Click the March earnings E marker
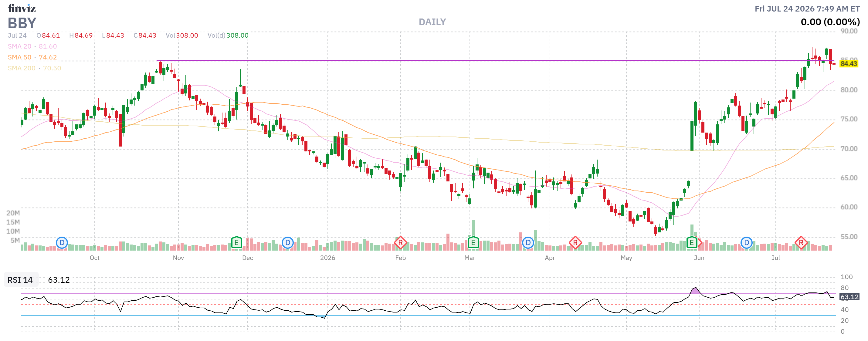Viewport: 868px width, 341px height. point(473,243)
